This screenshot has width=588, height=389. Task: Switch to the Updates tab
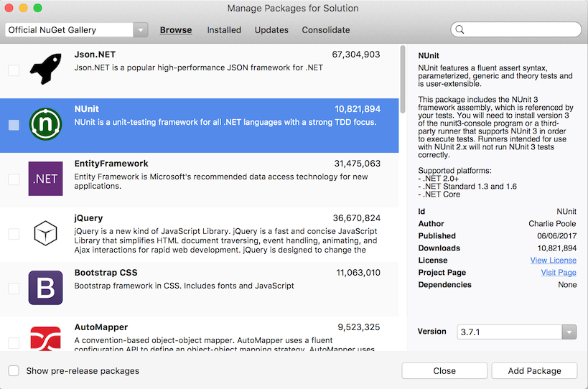click(271, 30)
